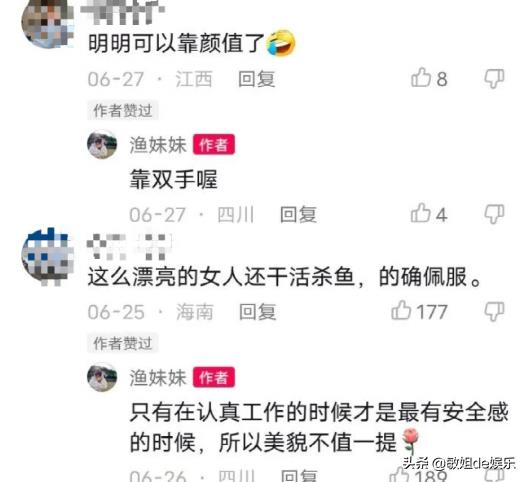Open the 海南 commenter's pixelated avatar
The width and height of the screenshot is (528, 482).
(x=48, y=257)
